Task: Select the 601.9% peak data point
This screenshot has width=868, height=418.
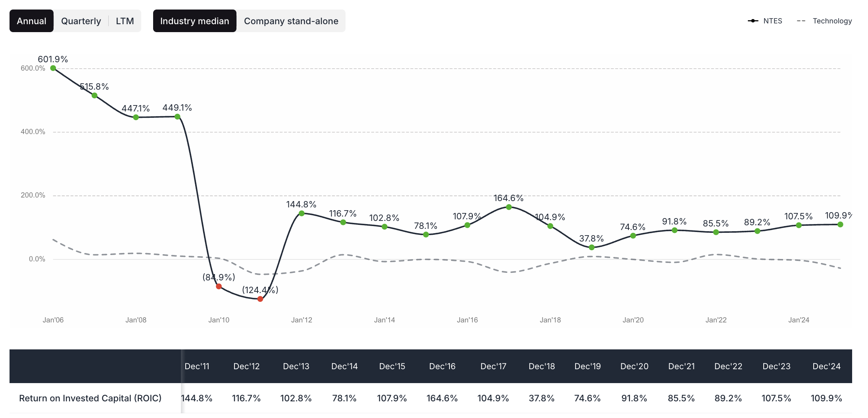Action: point(53,68)
